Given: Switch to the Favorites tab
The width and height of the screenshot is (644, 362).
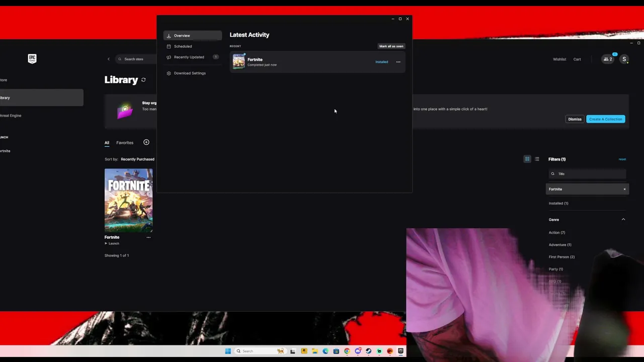Looking at the screenshot, I should point(125,143).
